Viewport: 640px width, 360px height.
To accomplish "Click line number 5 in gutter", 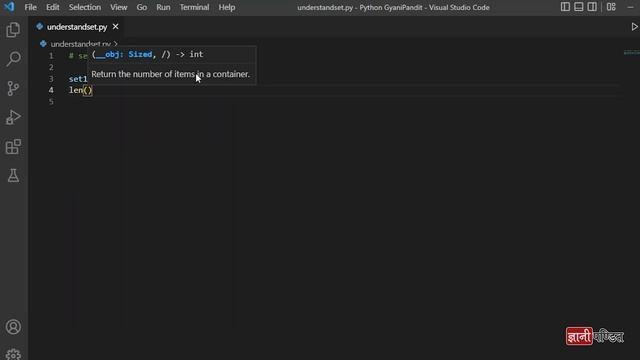I will coord(51,102).
